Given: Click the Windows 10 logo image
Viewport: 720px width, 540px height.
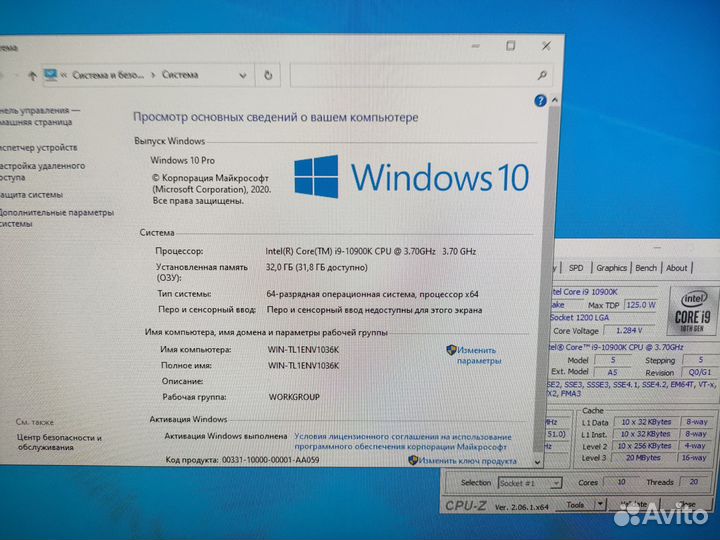Looking at the screenshot, I should [411, 177].
